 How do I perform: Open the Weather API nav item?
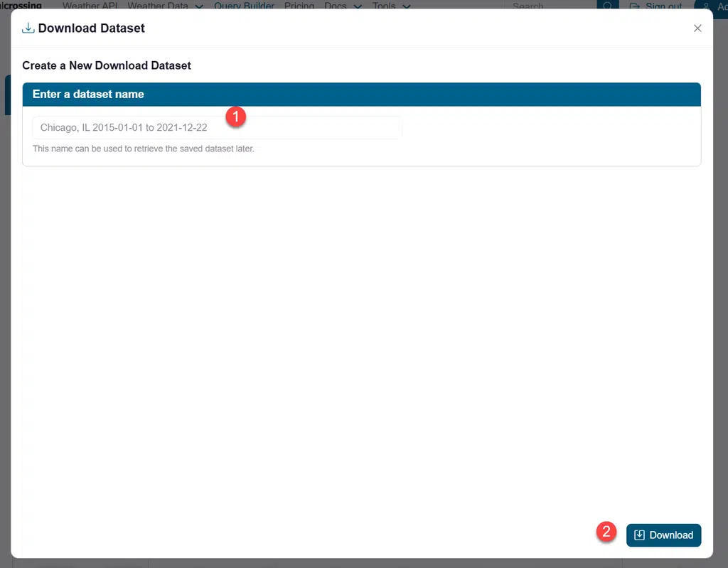[x=90, y=6]
